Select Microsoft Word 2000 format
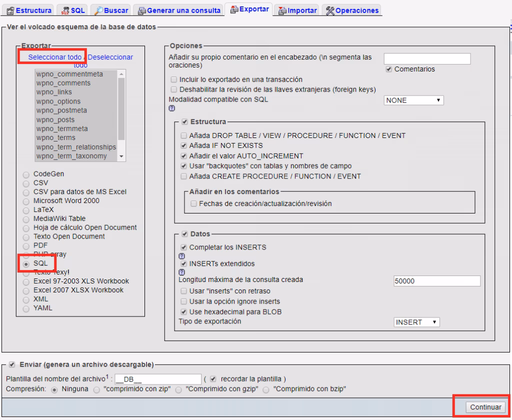Viewport: 512px width, 420px height. tap(26, 201)
